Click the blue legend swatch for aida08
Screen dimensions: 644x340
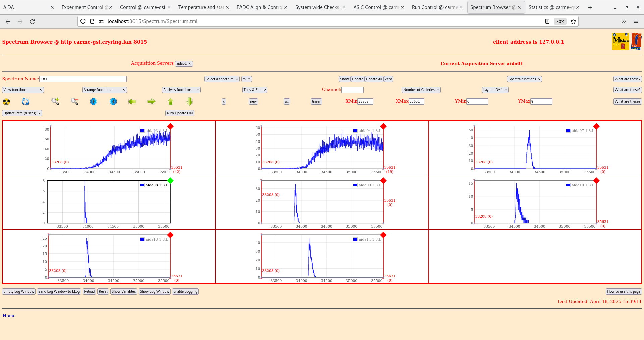[x=142, y=185]
